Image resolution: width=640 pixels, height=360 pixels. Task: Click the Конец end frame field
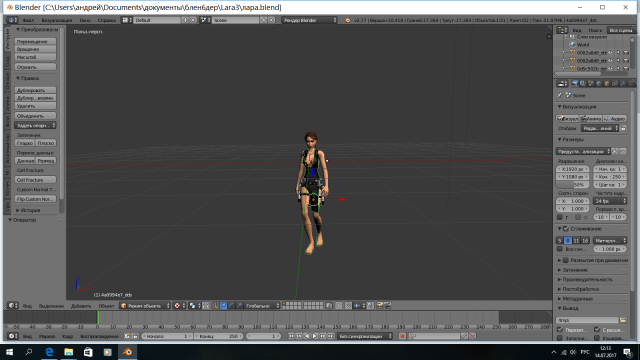(218, 336)
